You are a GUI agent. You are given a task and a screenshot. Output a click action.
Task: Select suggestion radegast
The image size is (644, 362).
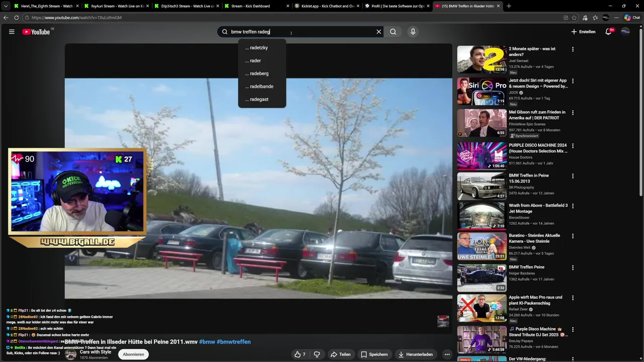(x=262, y=99)
